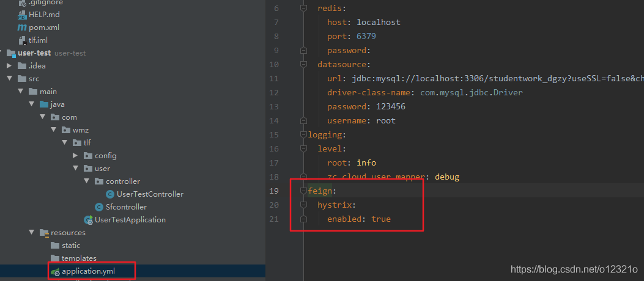Click the port value 6379
Image resolution: width=644 pixels, height=281 pixels.
click(x=366, y=36)
